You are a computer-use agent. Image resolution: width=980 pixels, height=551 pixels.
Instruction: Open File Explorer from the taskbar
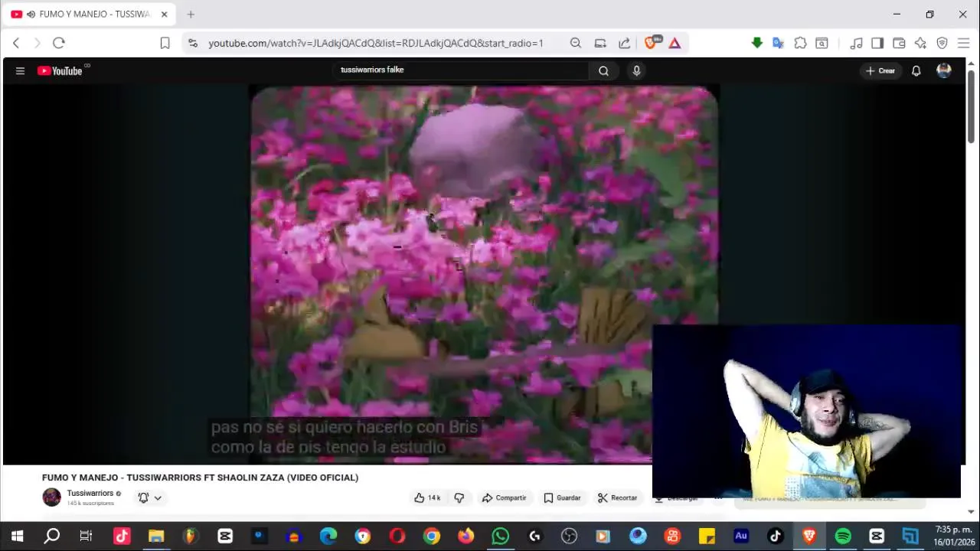coord(156,536)
